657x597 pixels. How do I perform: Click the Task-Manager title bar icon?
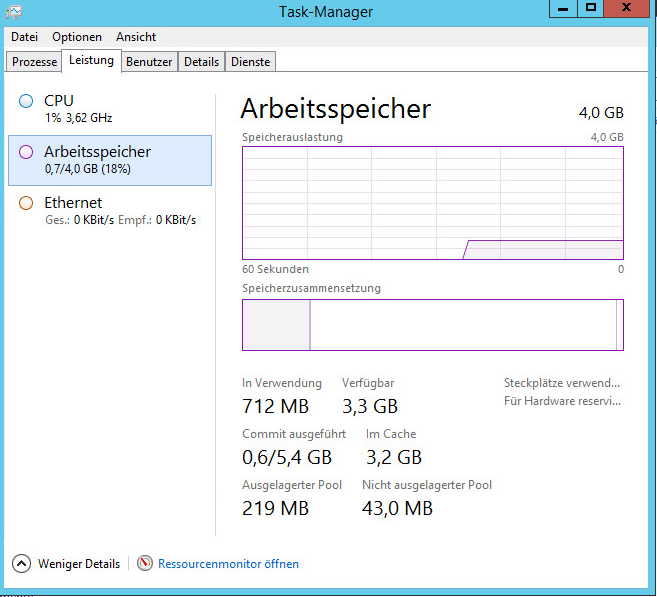coord(13,9)
